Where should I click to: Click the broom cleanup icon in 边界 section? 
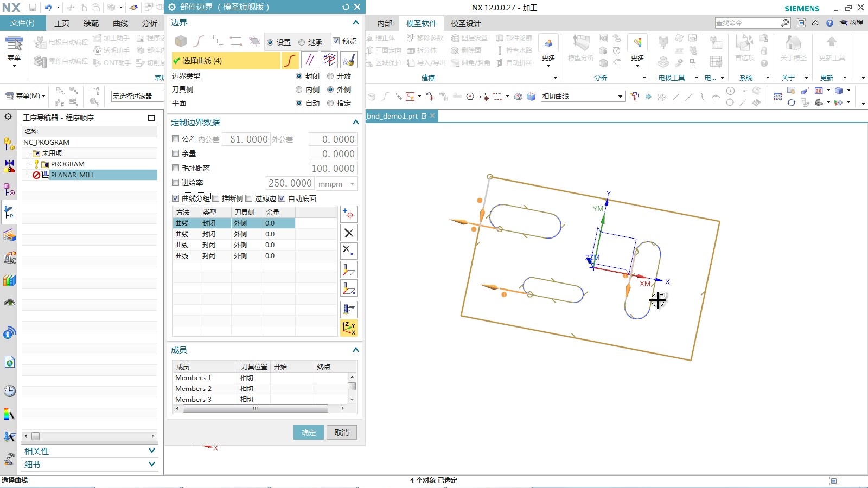(x=349, y=60)
